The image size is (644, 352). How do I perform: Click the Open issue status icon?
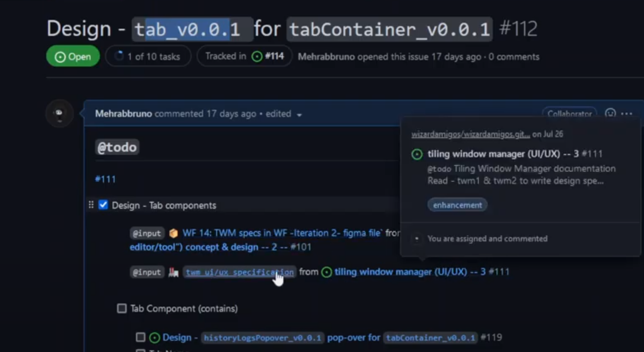point(59,56)
